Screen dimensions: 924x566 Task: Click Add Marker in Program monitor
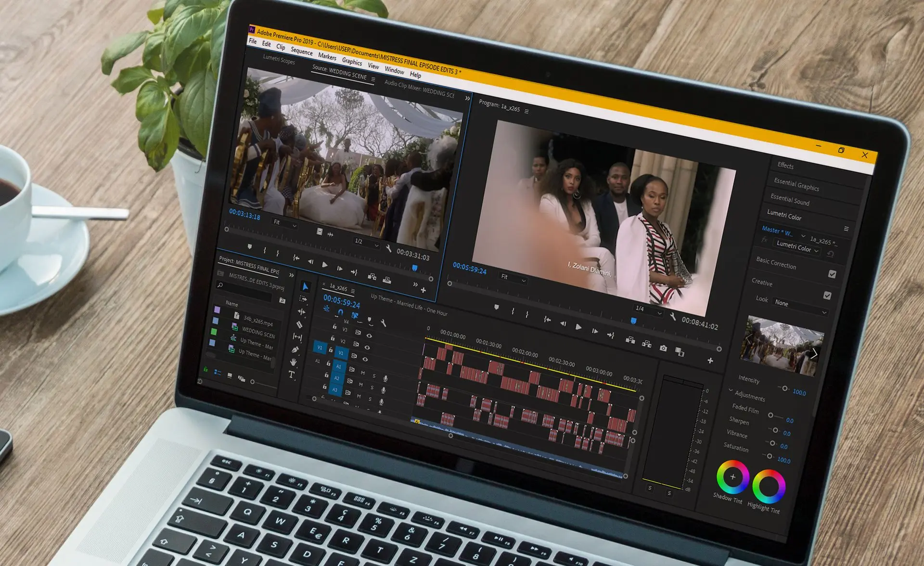click(x=496, y=307)
